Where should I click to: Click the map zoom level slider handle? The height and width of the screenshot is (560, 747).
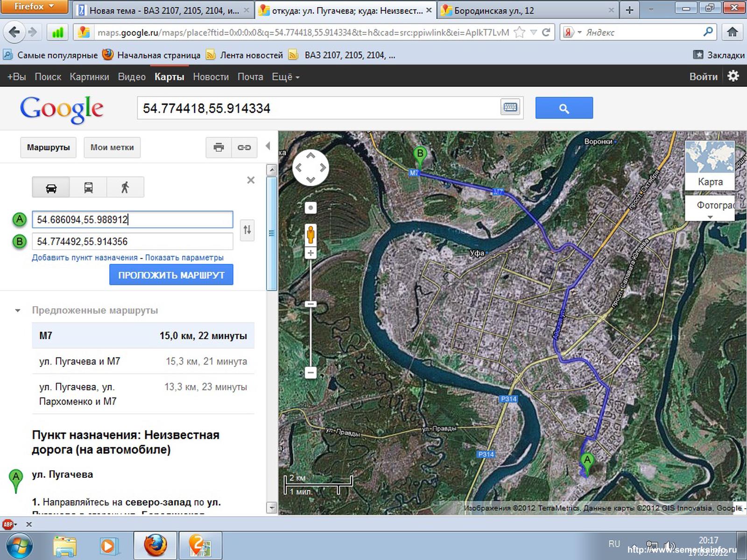click(310, 304)
